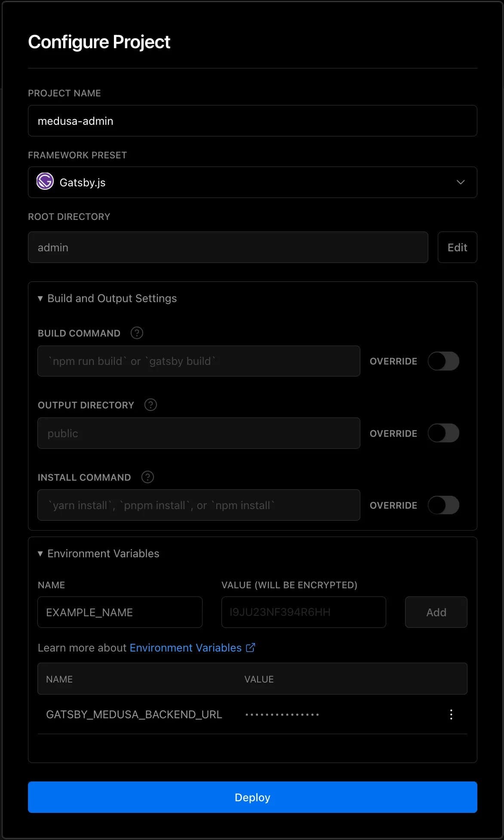
Task: Click Add to add environment variable
Action: coord(436,612)
